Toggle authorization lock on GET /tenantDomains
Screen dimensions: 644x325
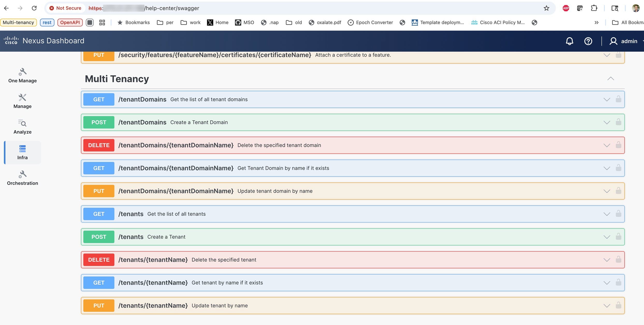pyautogui.click(x=618, y=99)
